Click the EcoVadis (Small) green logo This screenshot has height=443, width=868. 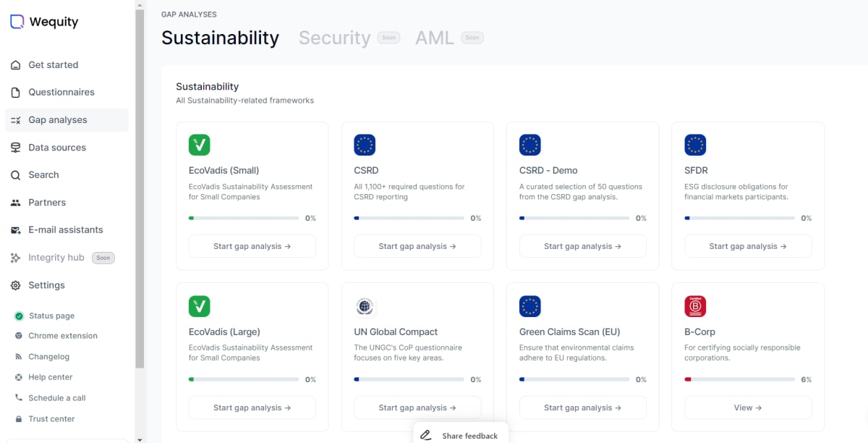coord(200,145)
